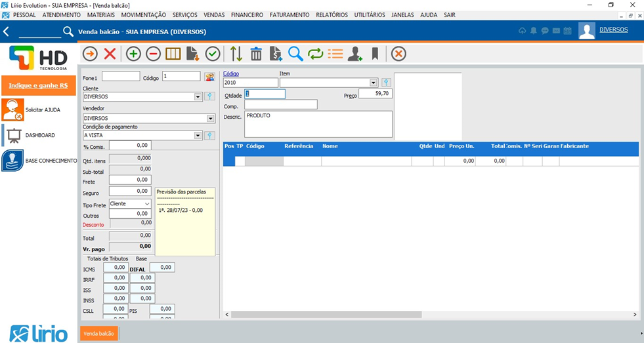Click the blue magnifying glass search icon
644x343 pixels.
point(295,54)
